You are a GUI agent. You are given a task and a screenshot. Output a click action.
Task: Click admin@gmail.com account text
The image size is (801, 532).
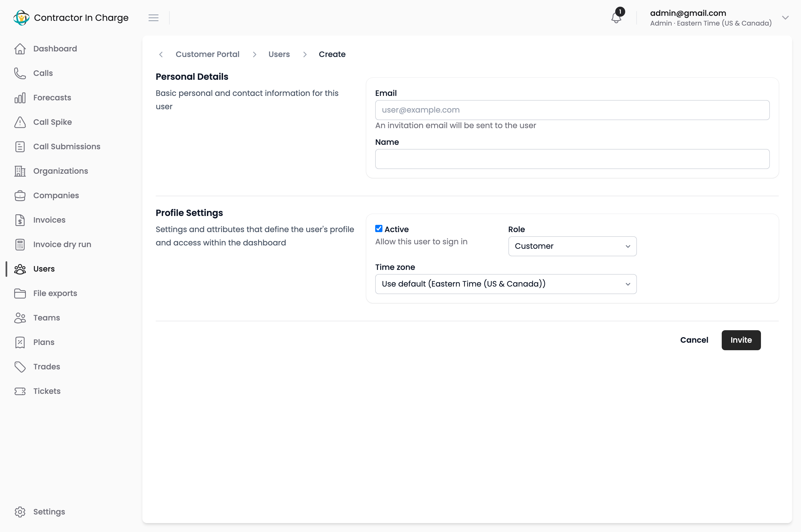point(688,13)
